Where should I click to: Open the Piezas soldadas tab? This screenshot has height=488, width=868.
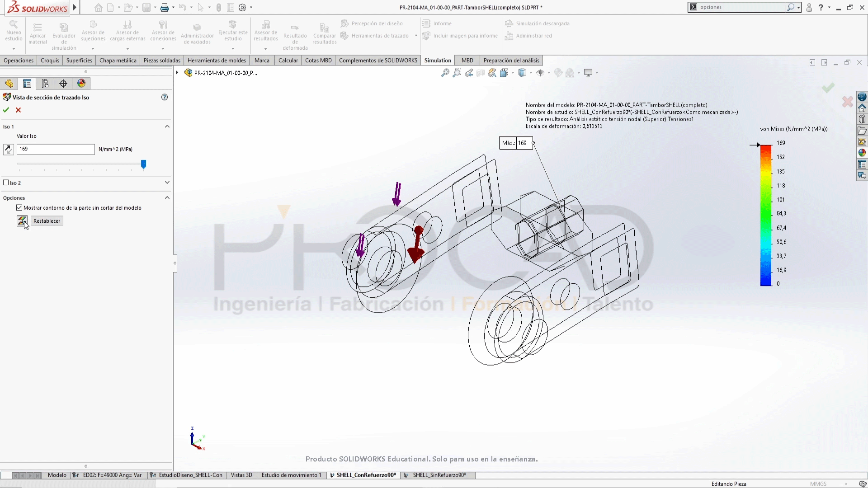point(162,61)
